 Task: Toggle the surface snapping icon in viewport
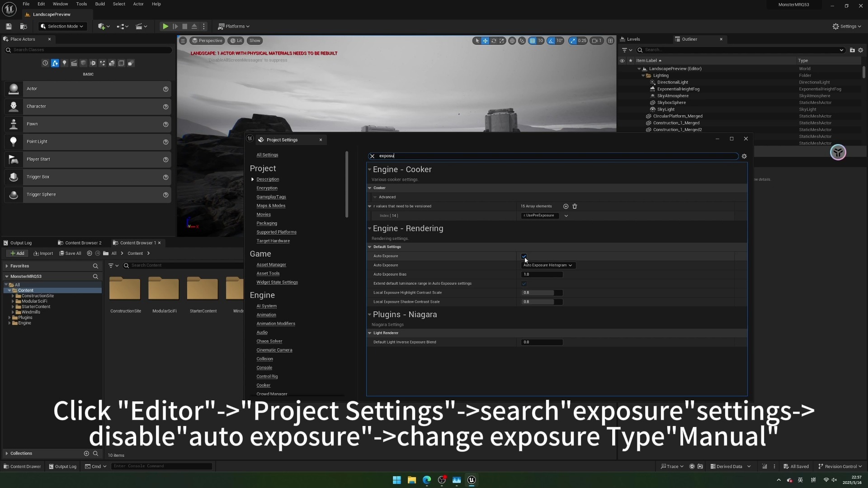[522, 41]
